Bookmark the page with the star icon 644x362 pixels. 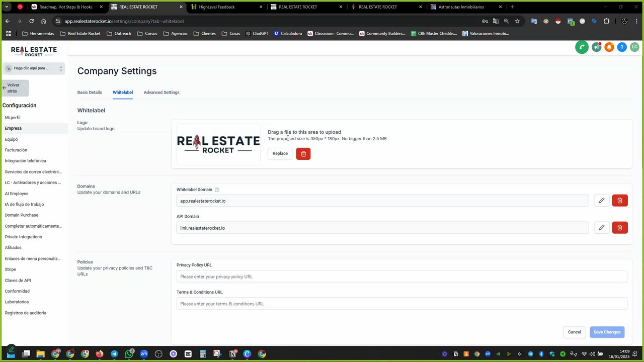point(517,21)
